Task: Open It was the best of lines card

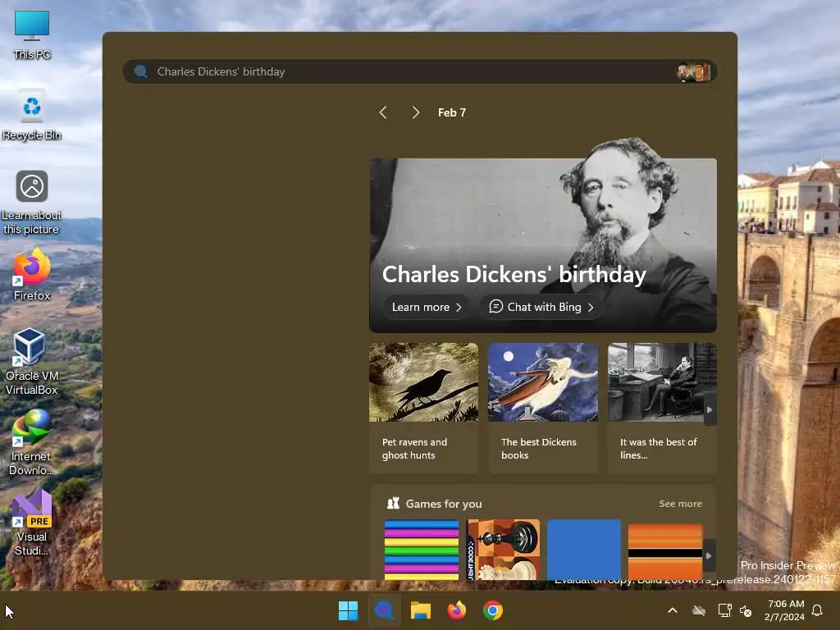Action: point(662,408)
